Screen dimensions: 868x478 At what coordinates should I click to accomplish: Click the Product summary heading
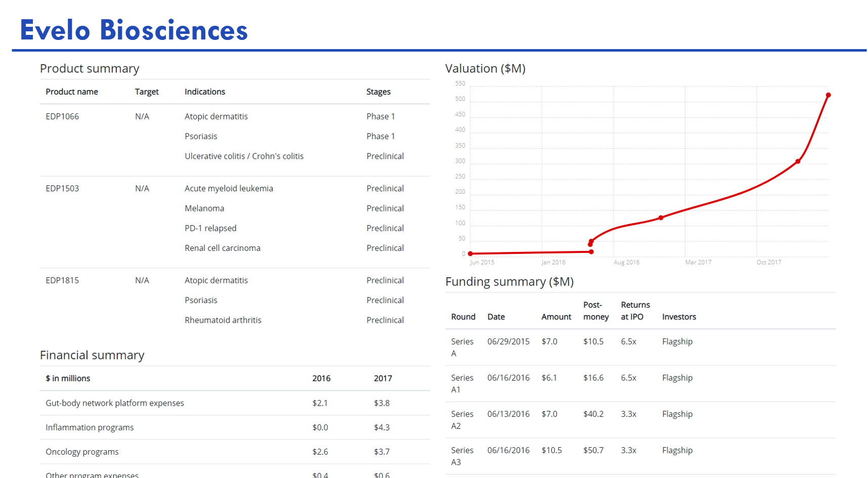90,68
